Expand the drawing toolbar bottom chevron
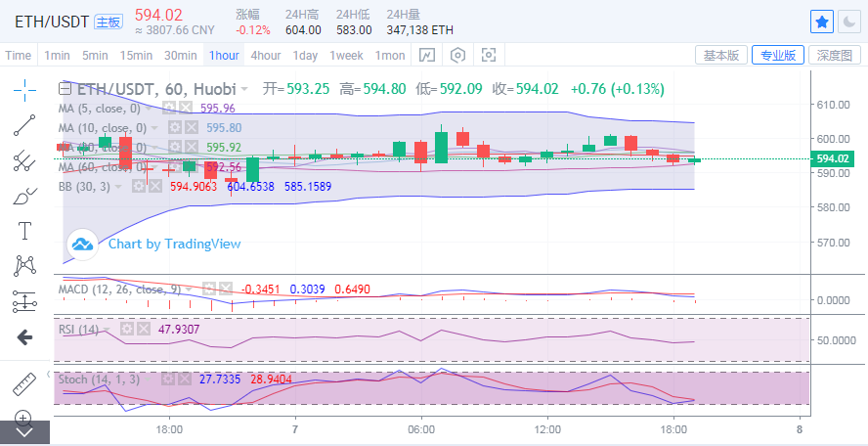 click(25, 431)
